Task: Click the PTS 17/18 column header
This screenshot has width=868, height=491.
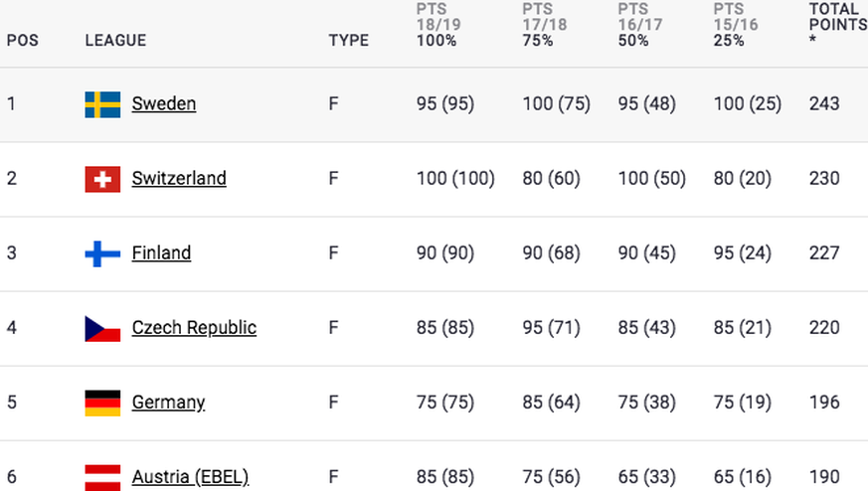Action: 545,25
